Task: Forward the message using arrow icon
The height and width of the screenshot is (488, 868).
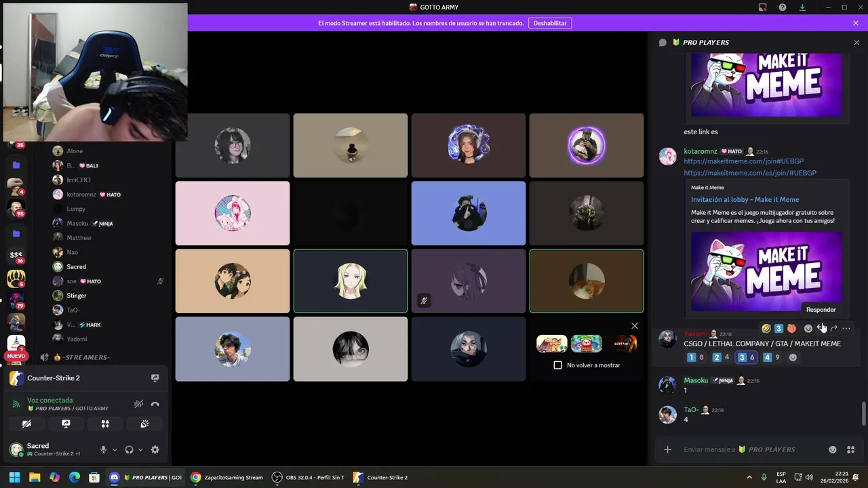Action: (834, 328)
